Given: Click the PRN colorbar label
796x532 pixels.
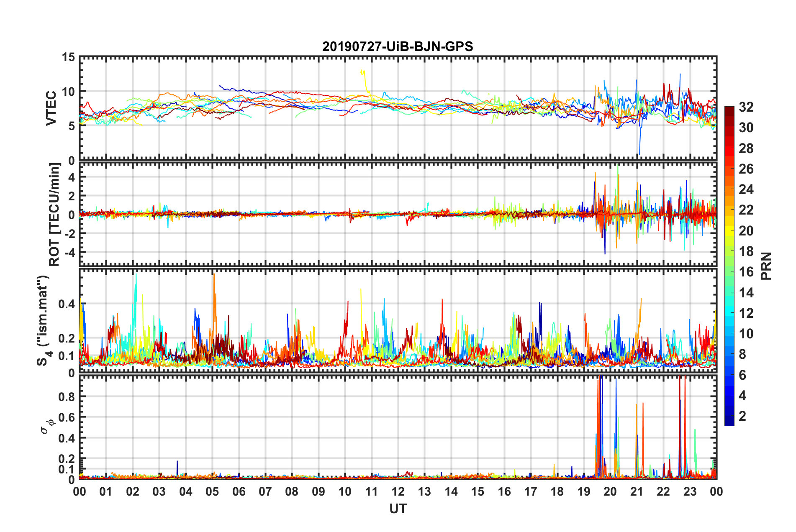Looking at the screenshot, I should (x=766, y=266).
